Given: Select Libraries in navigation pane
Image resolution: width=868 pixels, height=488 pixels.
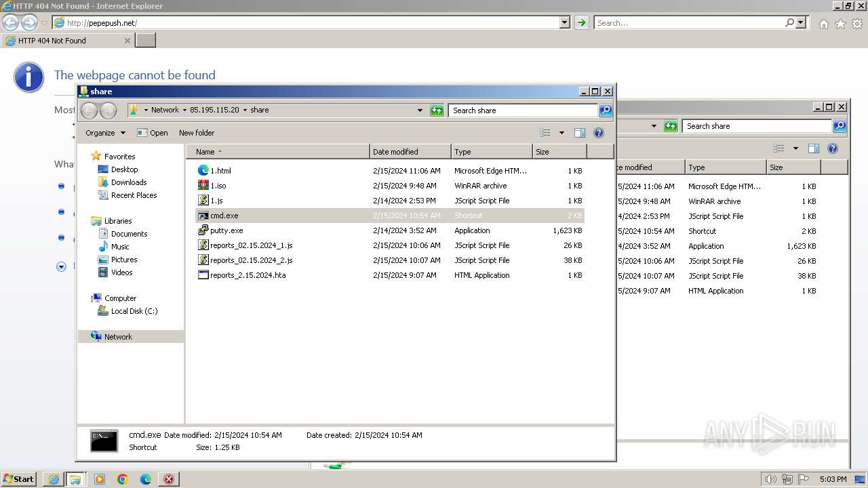Looking at the screenshot, I should [x=112, y=221].
